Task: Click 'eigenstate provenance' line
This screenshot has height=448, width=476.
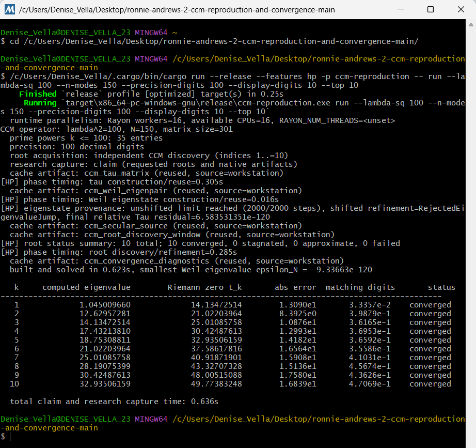Action: [232, 212]
